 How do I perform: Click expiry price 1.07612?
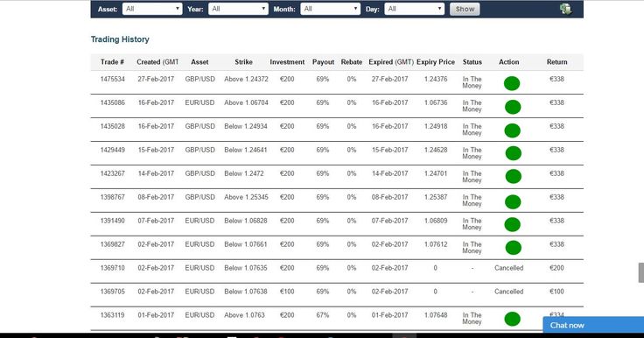click(436, 244)
